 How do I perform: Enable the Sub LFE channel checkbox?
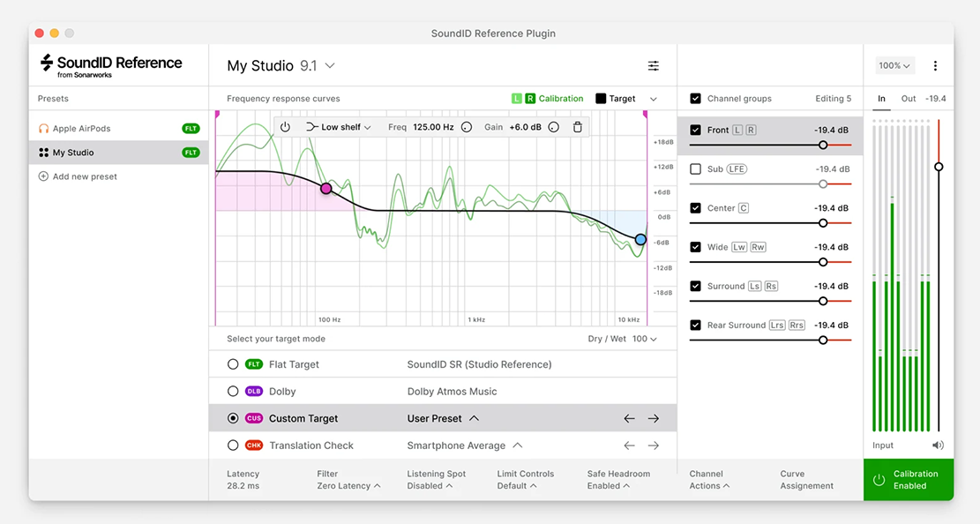click(x=696, y=169)
